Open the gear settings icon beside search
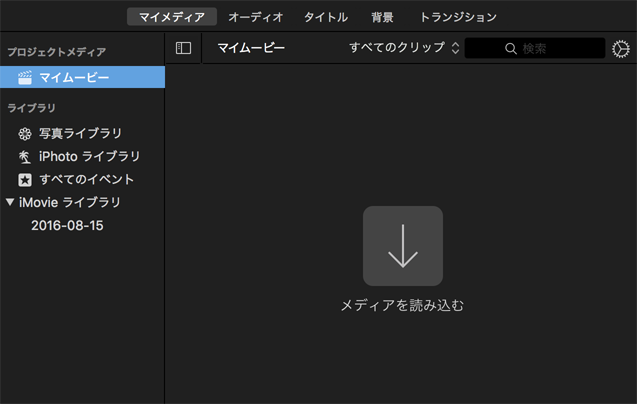The image size is (637, 404). coord(621,49)
